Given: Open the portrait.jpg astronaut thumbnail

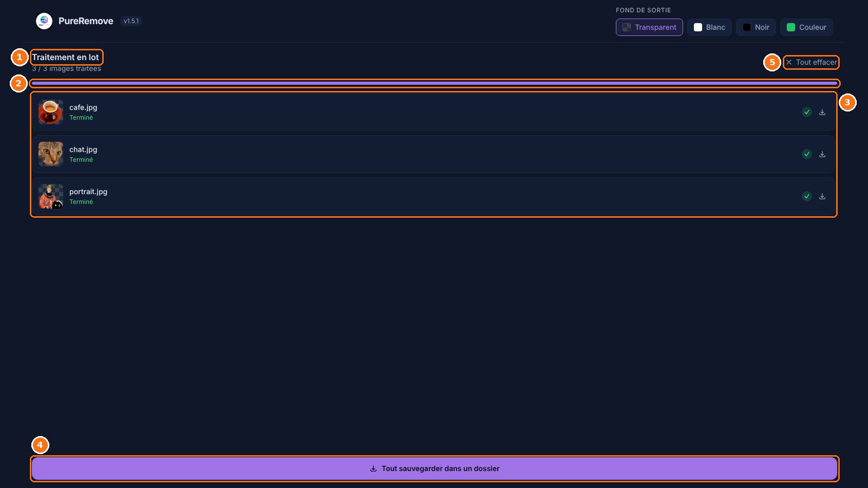Looking at the screenshot, I should [x=51, y=196].
